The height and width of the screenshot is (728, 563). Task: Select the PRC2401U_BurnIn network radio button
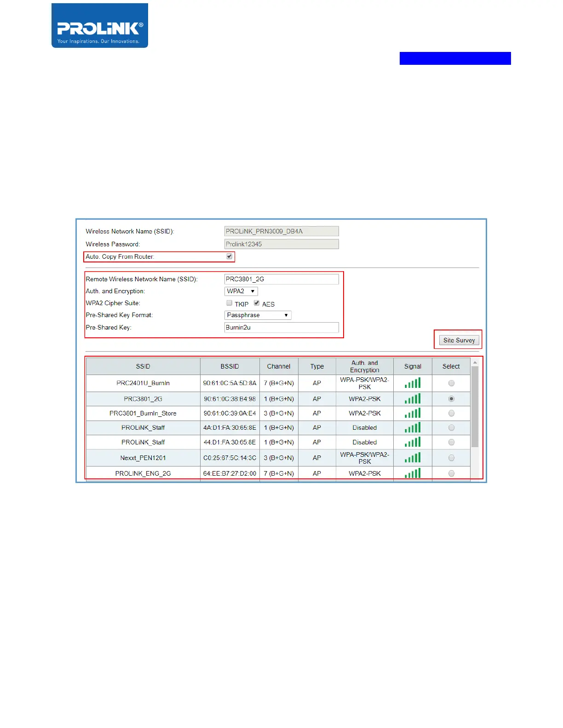[x=451, y=383]
